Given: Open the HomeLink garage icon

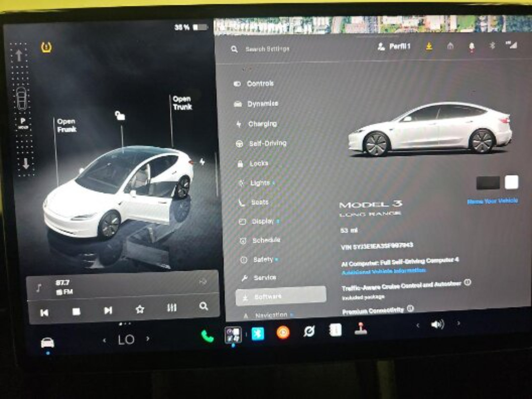Looking at the screenshot, I should 450,46.
